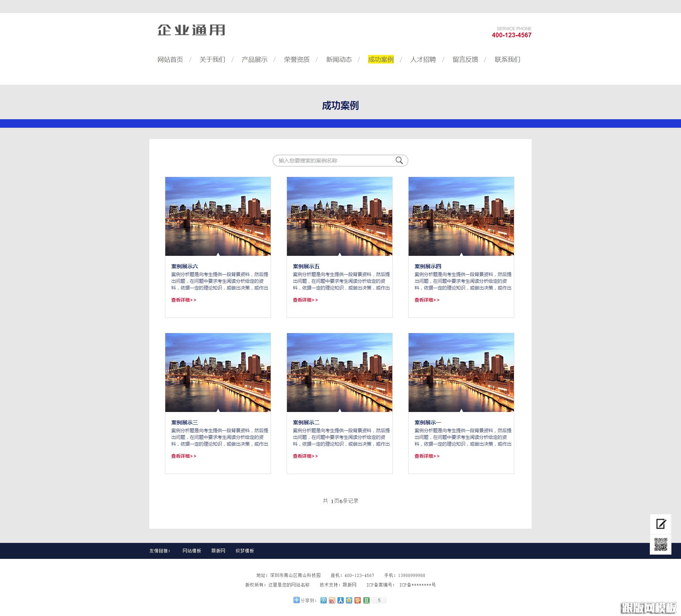Open 联系我们 navigation item
Image resolution: width=681 pixels, height=616 pixels.
(x=507, y=59)
